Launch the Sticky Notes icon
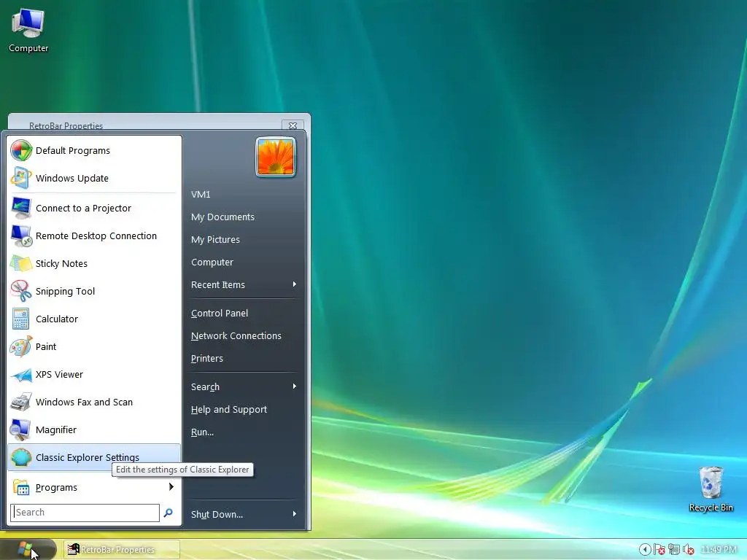Viewport: 747px width, 560px height. tap(21, 263)
